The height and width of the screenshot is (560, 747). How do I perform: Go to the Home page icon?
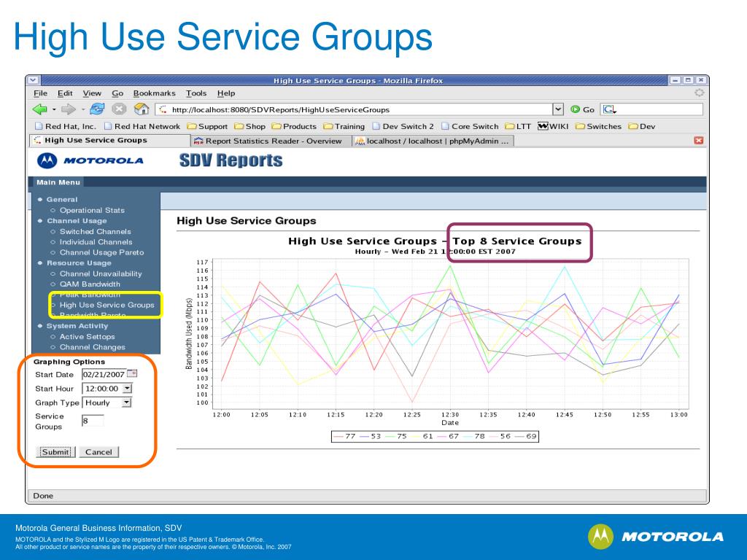142,109
